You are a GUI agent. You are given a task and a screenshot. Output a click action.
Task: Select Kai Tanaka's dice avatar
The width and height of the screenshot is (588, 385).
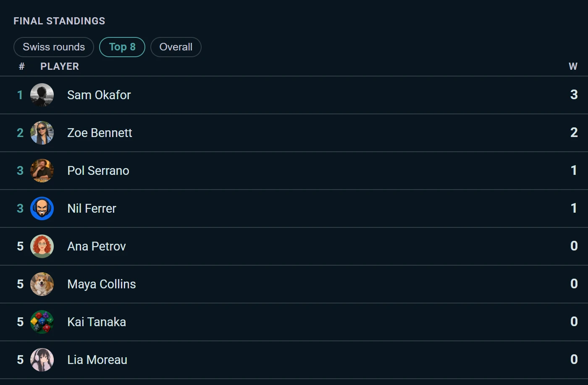coord(42,322)
